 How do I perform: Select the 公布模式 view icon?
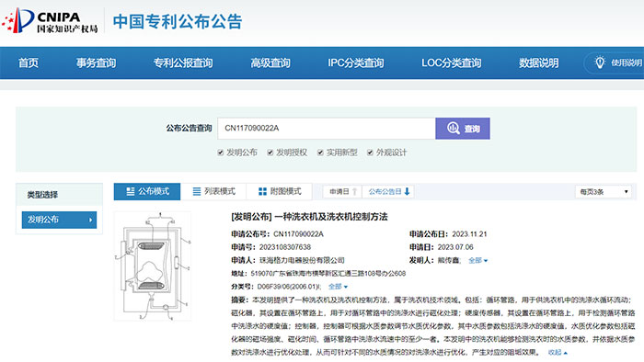pos(131,191)
